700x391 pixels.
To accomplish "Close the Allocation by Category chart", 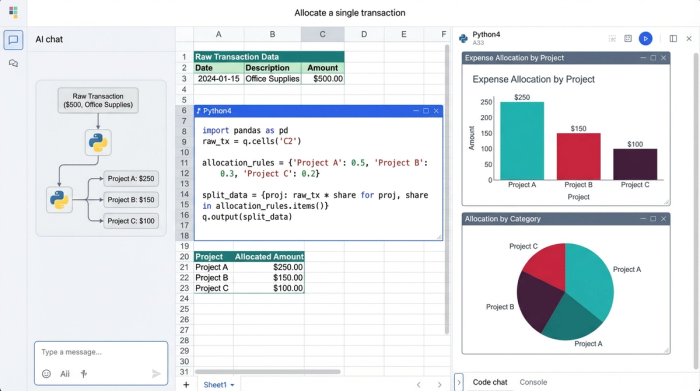I will click(663, 219).
